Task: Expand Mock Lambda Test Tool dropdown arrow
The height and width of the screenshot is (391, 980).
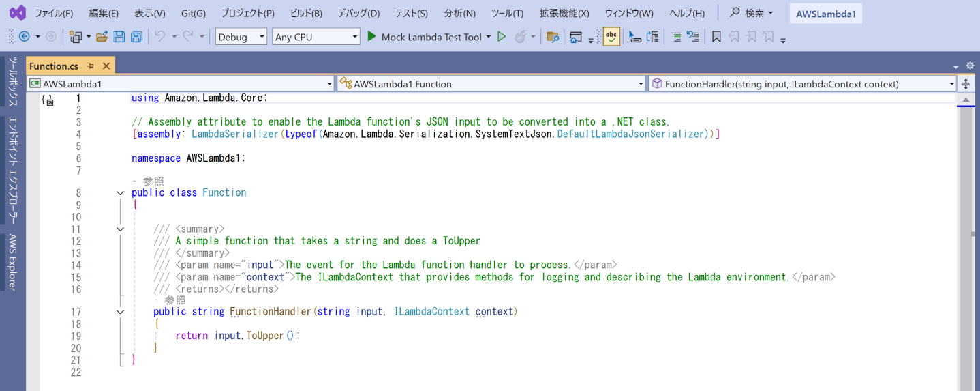Action: (488, 37)
